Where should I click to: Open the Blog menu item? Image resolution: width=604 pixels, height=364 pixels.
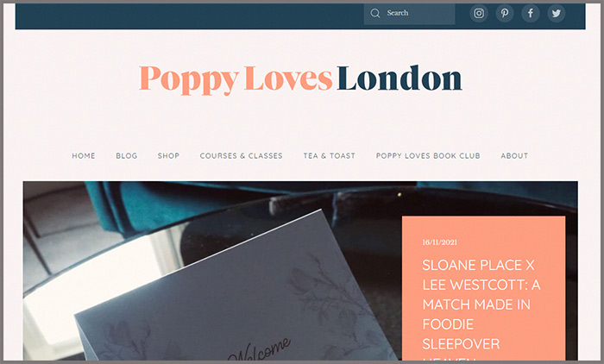coord(126,155)
